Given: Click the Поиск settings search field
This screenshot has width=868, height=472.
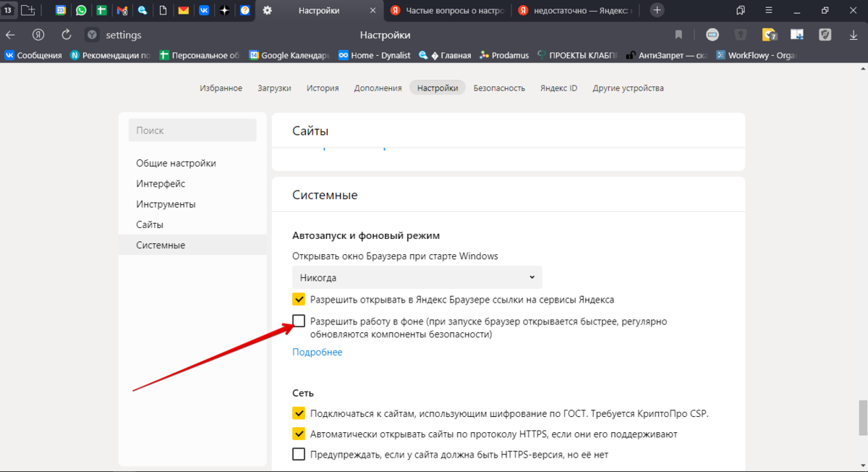Looking at the screenshot, I should tap(192, 130).
